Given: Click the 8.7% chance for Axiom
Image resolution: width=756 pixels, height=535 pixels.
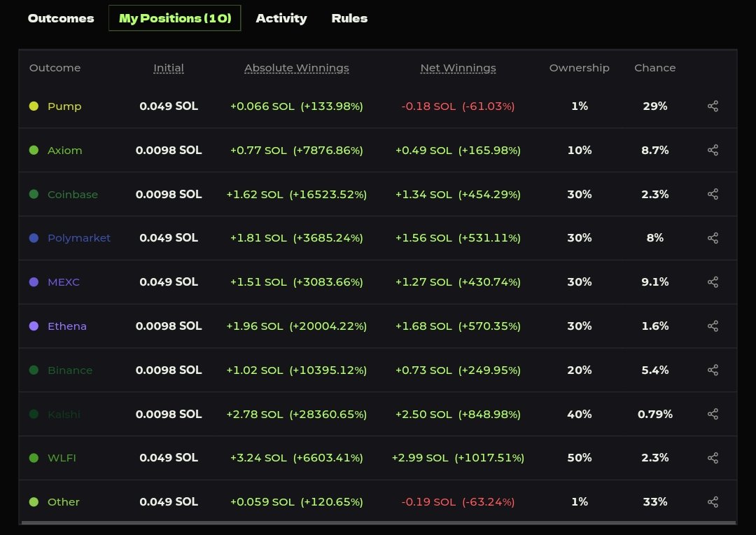Looking at the screenshot, I should click(x=654, y=150).
